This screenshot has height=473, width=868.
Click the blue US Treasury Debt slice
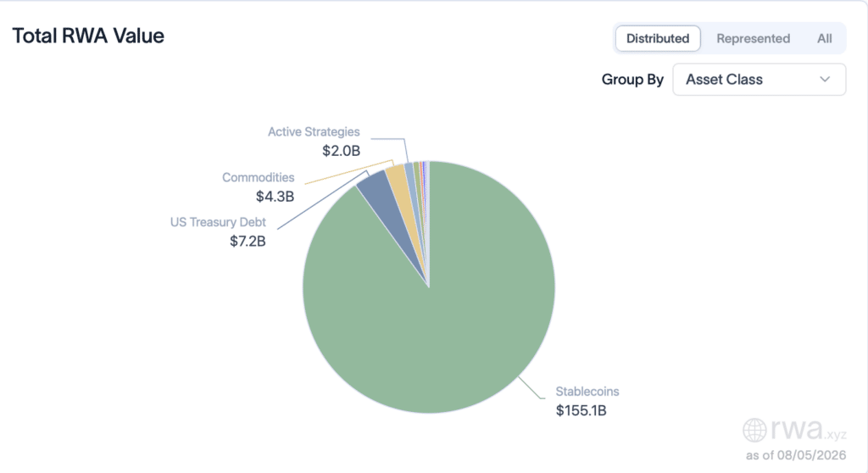(x=382, y=194)
